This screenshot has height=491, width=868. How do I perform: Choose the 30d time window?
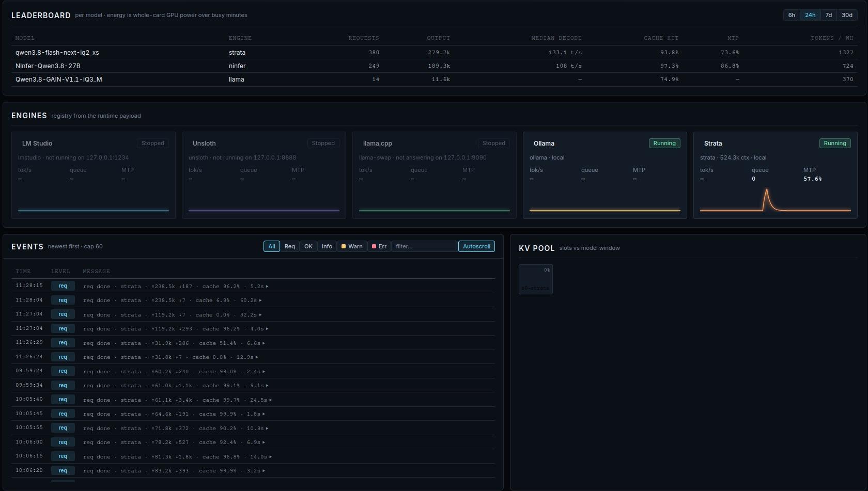pos(847,15)
